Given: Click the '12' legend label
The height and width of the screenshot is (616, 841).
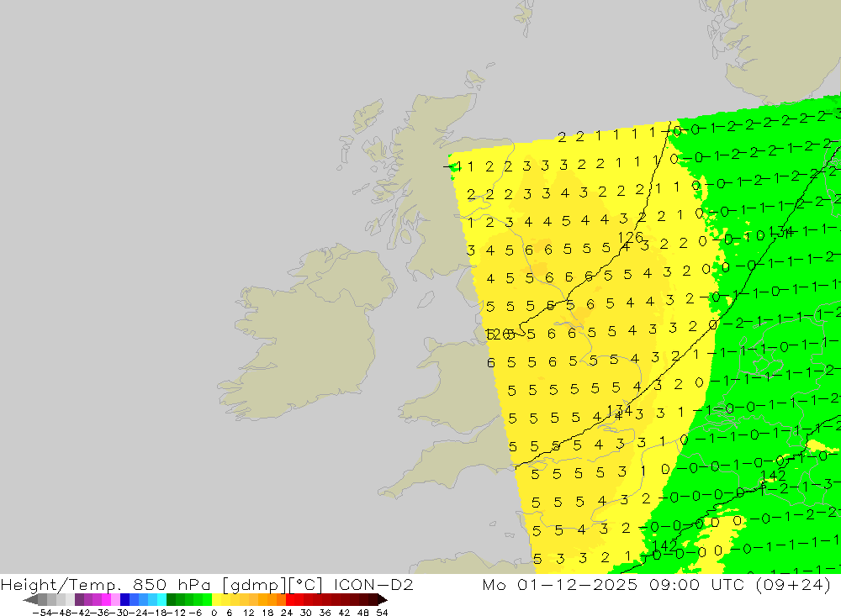Looking at the screenshot, I should 248,613.
